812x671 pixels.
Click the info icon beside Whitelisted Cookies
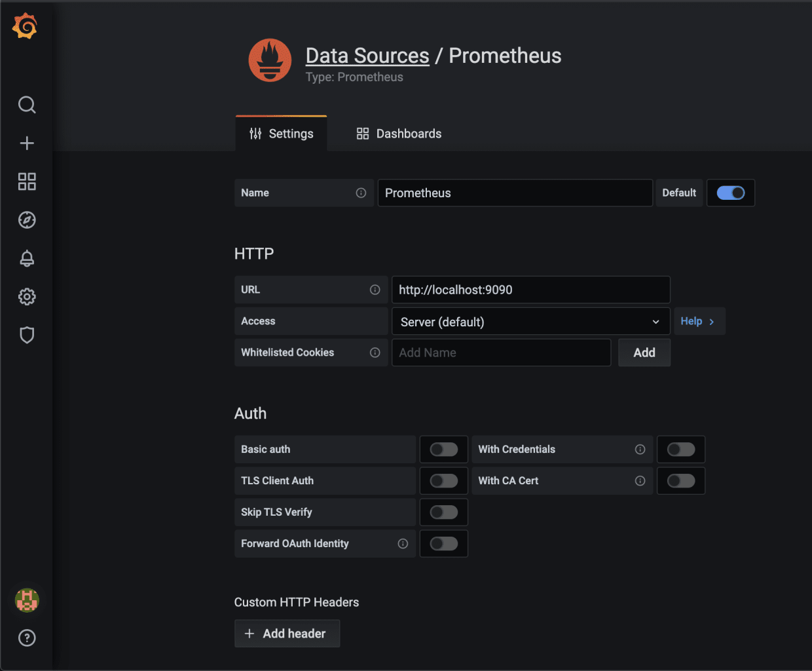[x=375, y=353]
